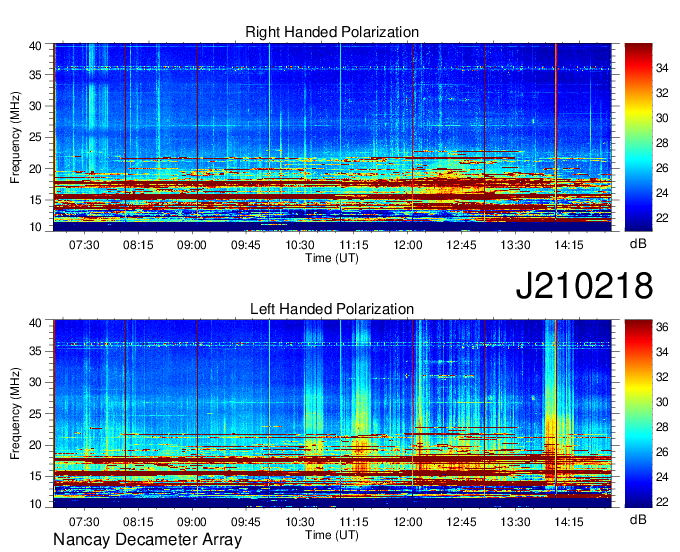Click 35 MHz tick on Right Handed plot
This screenshot has height=552, width=680.
coord(36,75)
